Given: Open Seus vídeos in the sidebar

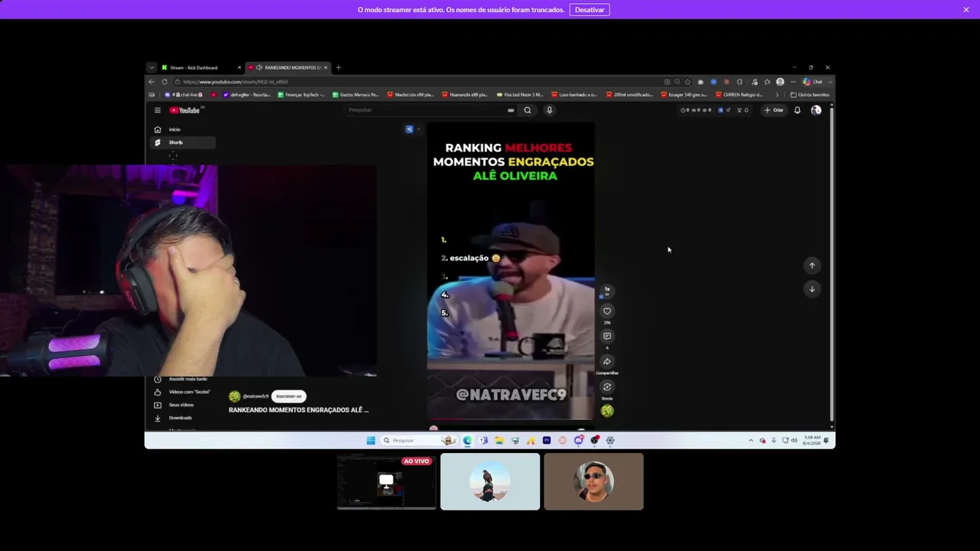Looking at the screenshot, I should [184, 405].
